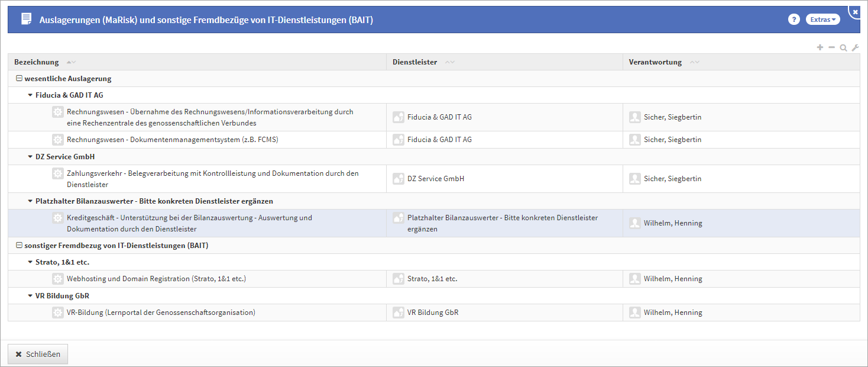
Task: Click gear icon of Webhosting row
Action: click(57, 279)
